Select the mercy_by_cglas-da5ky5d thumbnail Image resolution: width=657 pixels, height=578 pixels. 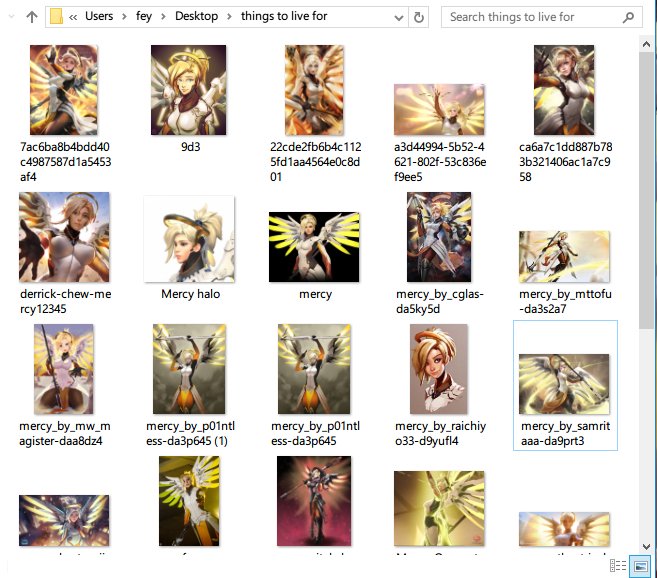click(439, 237)
